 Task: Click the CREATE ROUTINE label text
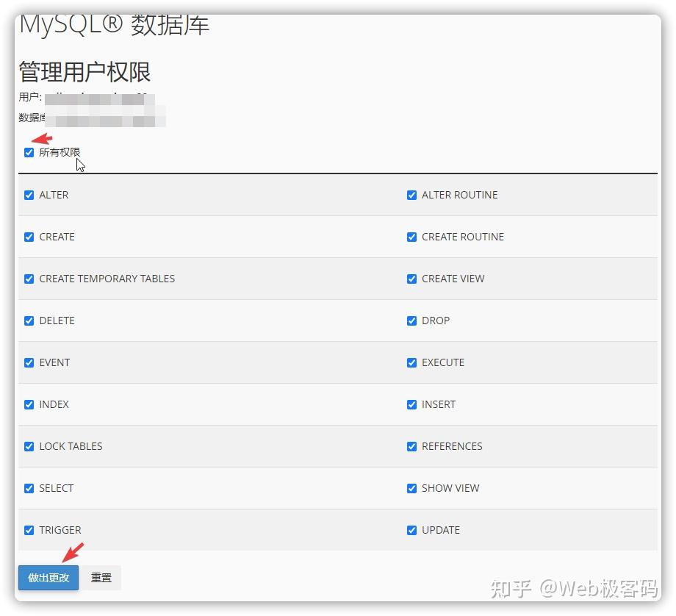point(463,237)
